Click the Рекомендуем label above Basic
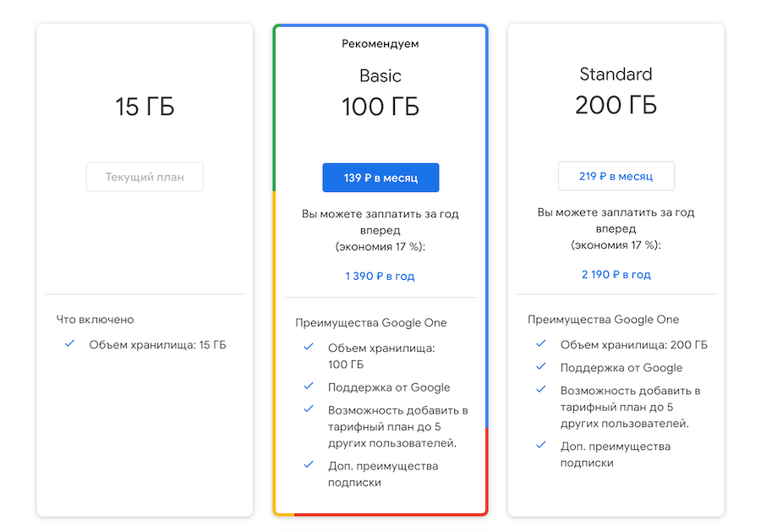This screenshot has width=761, height=532. 380,43
